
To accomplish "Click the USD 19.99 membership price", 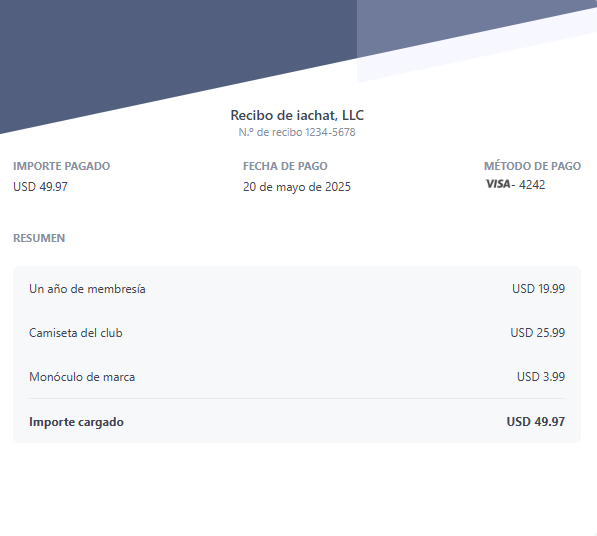I will click(538, 289).
